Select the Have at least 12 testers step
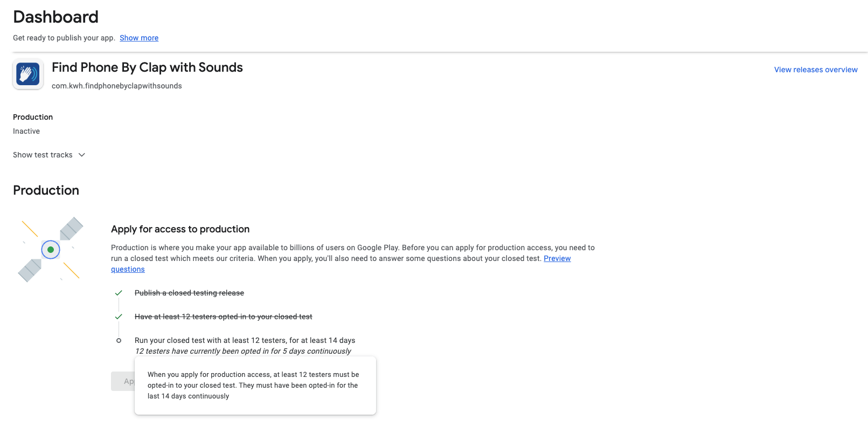The width and height of the screenshot is (868, 440). (223, 317)
